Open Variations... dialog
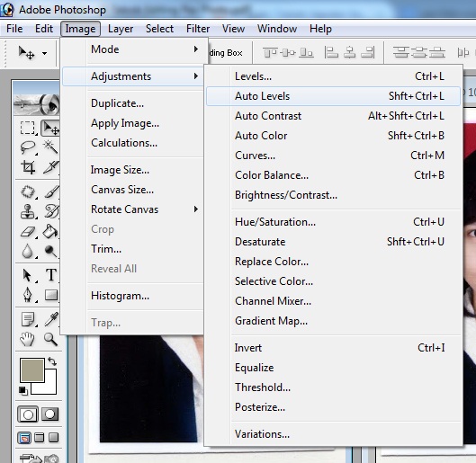 click(333, 434)
